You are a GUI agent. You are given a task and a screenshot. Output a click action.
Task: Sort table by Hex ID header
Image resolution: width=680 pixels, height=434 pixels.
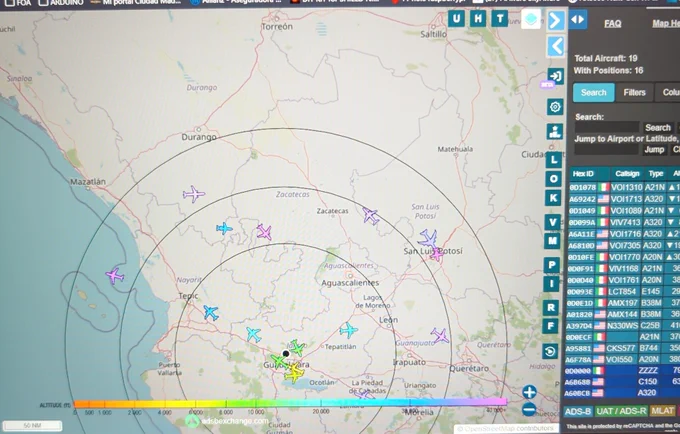pyautogui.click(x=583, y=174)
